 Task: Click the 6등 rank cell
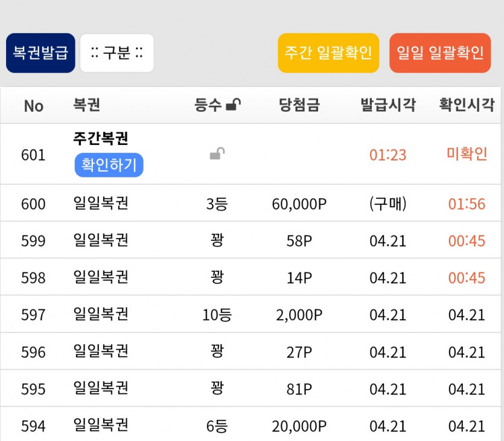click(217, 427)
